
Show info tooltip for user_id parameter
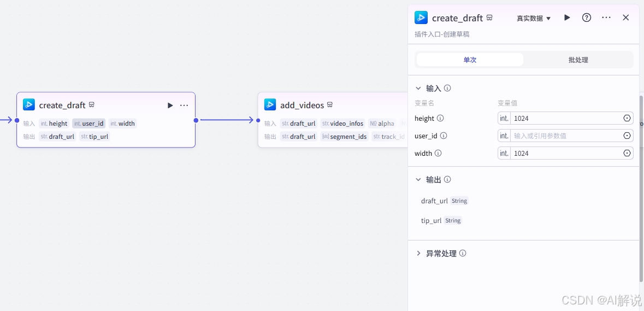click(x=444, y=136)
